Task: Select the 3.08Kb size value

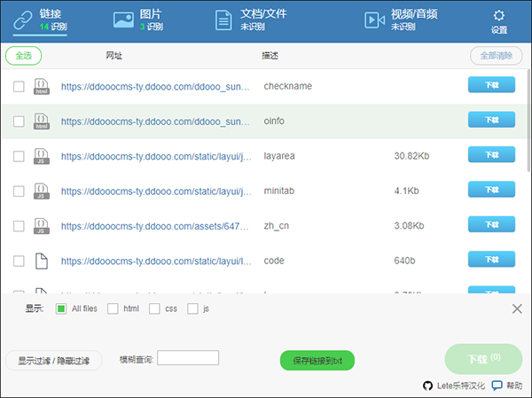Action: coord(409,226)
